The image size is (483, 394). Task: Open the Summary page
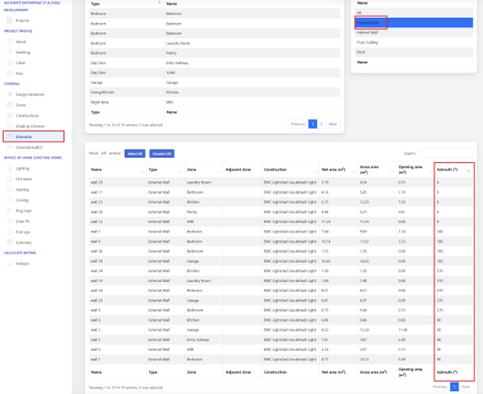point(23,243)
